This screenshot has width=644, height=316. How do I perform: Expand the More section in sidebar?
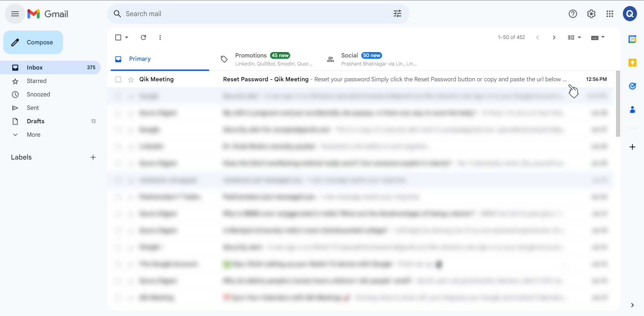tap(33, 135)
